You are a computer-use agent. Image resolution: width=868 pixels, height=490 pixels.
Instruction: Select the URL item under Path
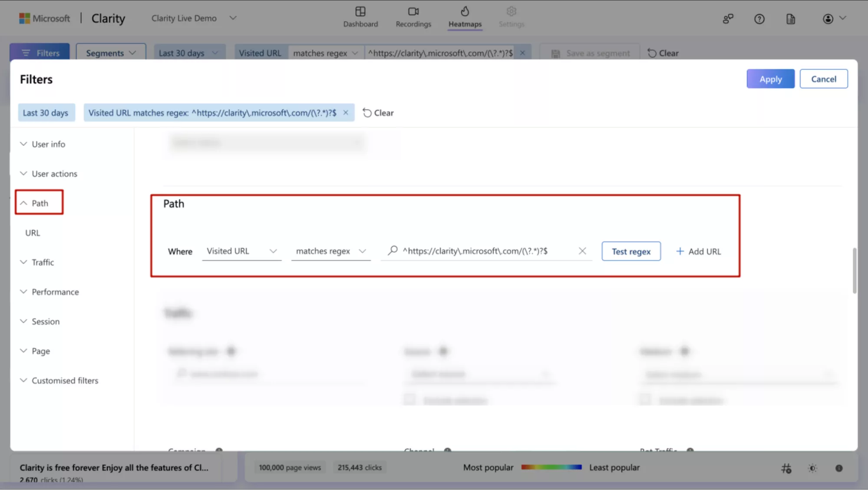[33, 233]
